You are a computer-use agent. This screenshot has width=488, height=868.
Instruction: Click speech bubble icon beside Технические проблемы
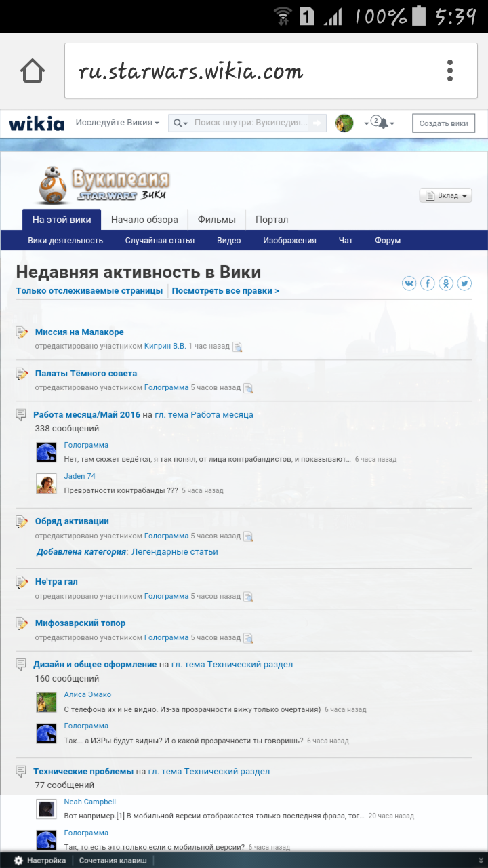21,772
